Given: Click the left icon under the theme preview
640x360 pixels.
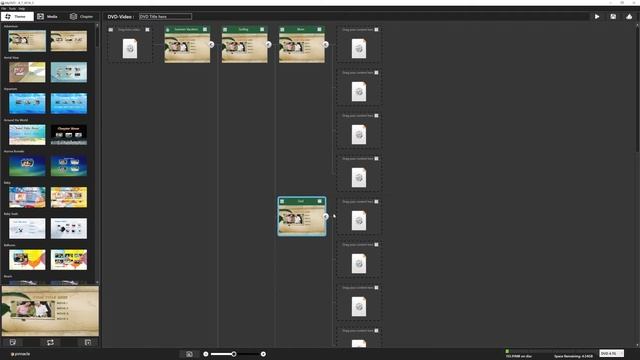Looking at the screenshot, I should tap(13, 342).
